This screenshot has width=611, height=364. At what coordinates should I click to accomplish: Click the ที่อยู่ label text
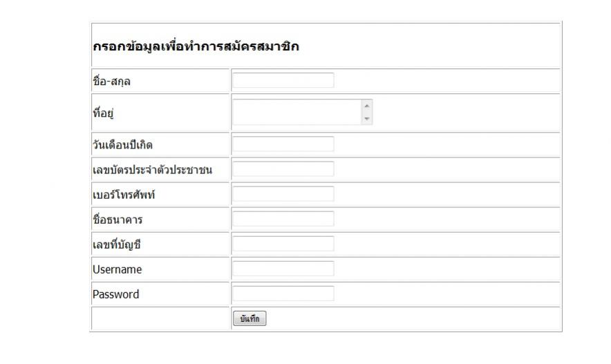103,113
